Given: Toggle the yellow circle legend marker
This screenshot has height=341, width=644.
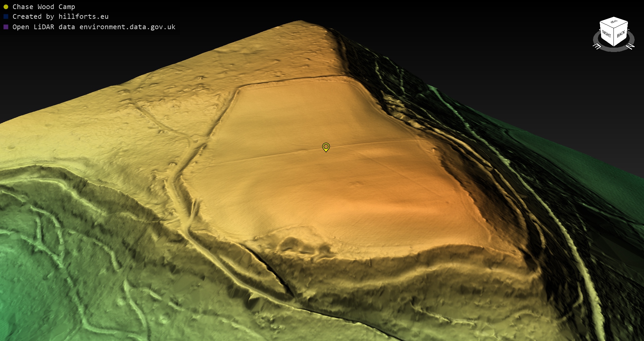Looking at the screenshot, I should click(x=6, y=7).
